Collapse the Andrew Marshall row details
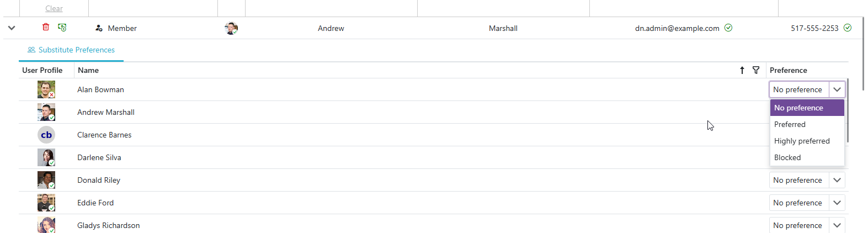This screenshot has height=233, width=868. pyautogui.click(x=12, y=28)
